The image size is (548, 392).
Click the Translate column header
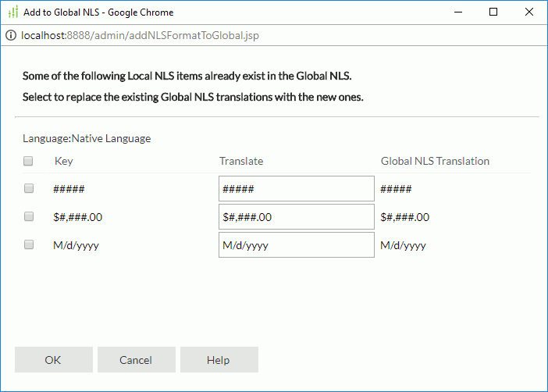(x=241, y=161)
